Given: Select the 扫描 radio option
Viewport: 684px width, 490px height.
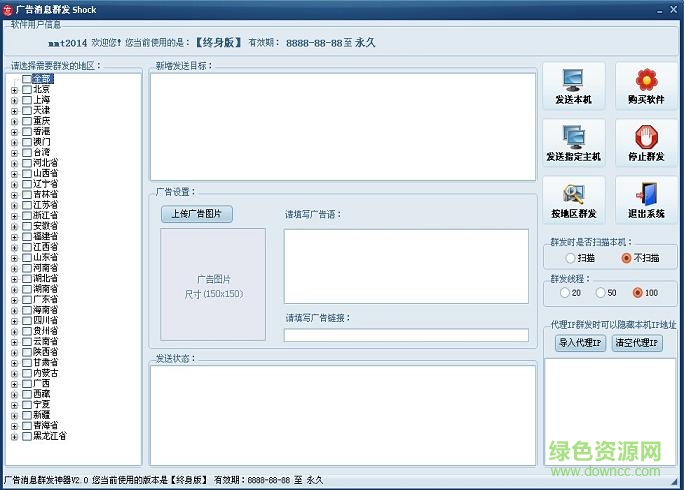Looking at the screenshot, I should [x=570, y=258].
